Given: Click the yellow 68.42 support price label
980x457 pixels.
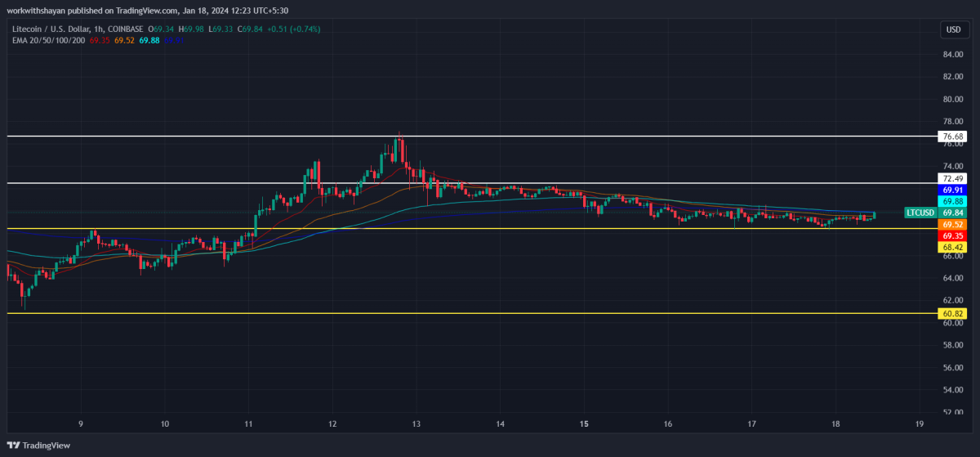Looking at the screenshot, I should [952, 246].
